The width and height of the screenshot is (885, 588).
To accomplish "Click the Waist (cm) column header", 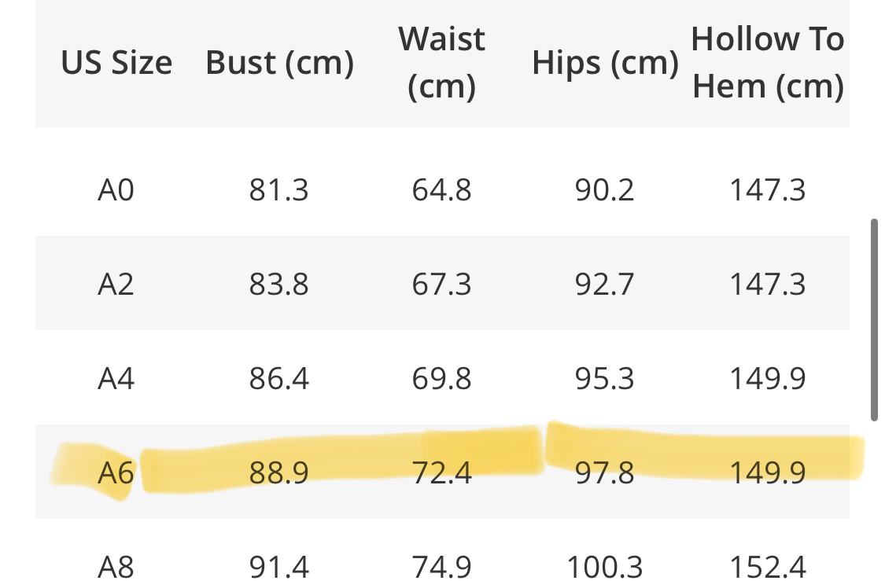I will coord(441,63).
